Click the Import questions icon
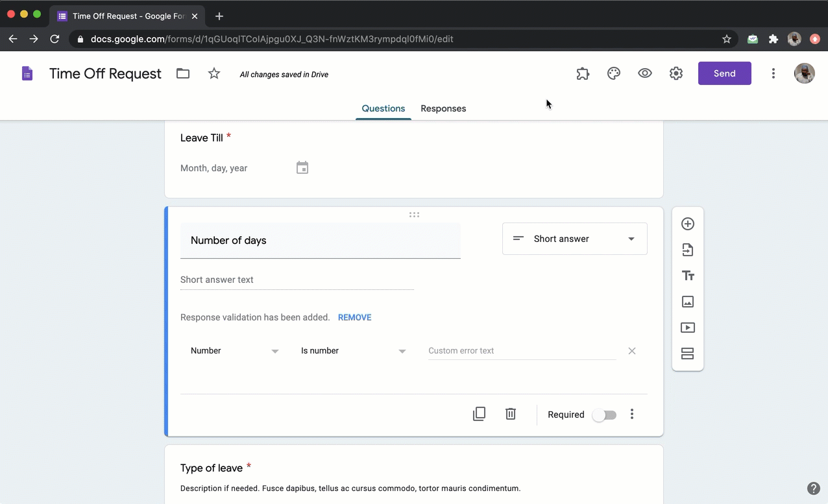 pos(688,250)
